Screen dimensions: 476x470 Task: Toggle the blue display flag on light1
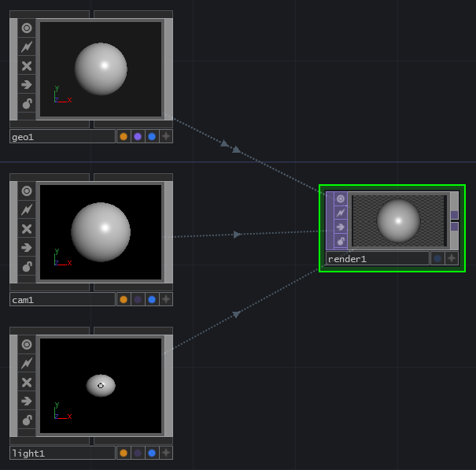152,453
